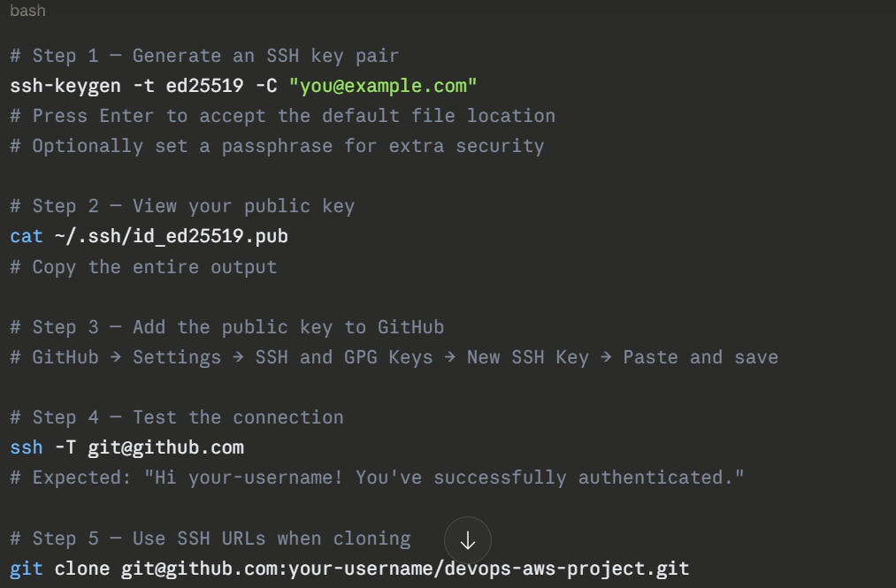Click the Step 2 comment line
The image size is (896, 588).
pyautogui.click(x=182, y=206)
